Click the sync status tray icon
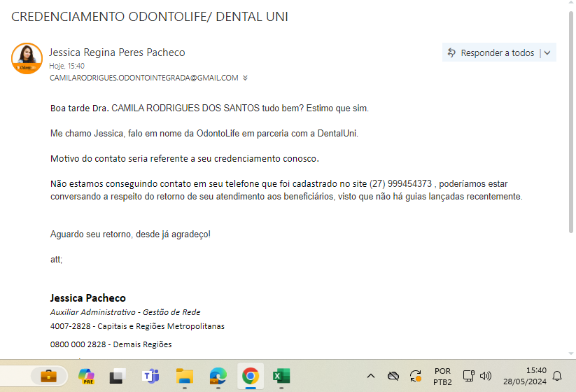This screenshot has height=392, width=576. pos(416,376)
